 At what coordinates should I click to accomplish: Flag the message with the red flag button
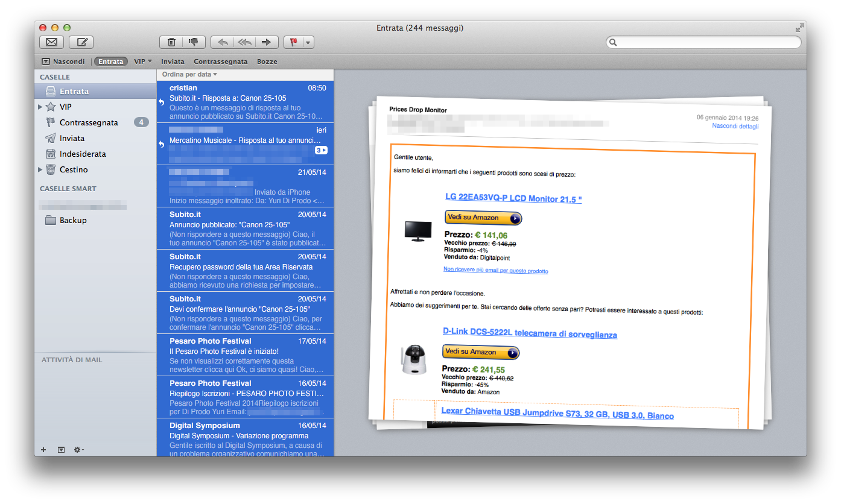(294, 42)
